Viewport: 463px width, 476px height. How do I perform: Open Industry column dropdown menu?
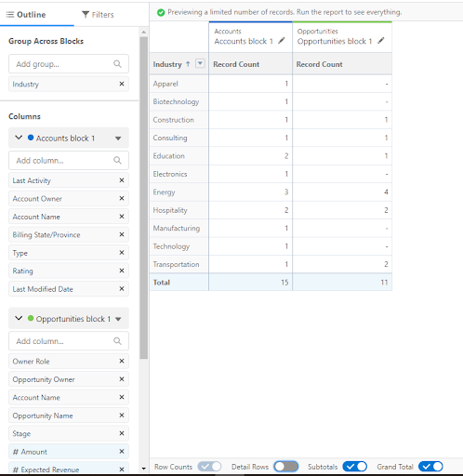pyautogui.click(x=200, y=63)
